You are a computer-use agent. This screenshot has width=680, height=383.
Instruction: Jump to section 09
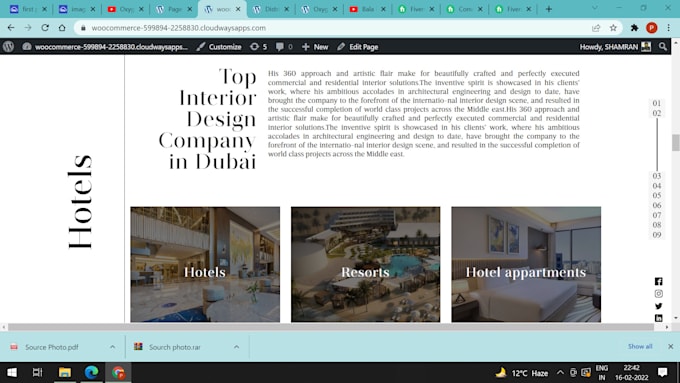657,235
